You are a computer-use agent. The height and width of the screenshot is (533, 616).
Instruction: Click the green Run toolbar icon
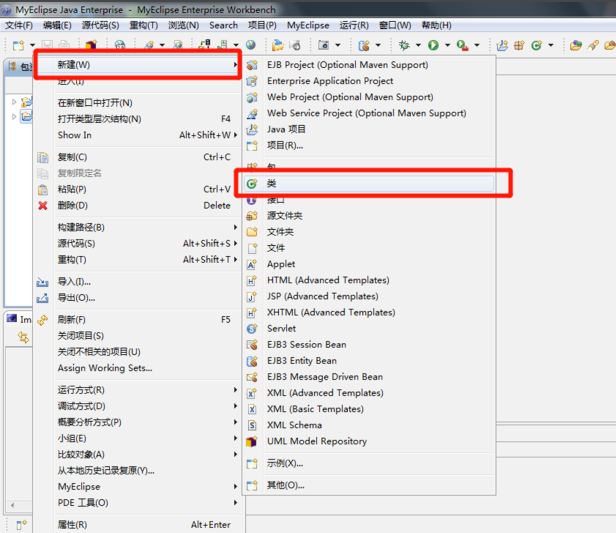[433, 46]
